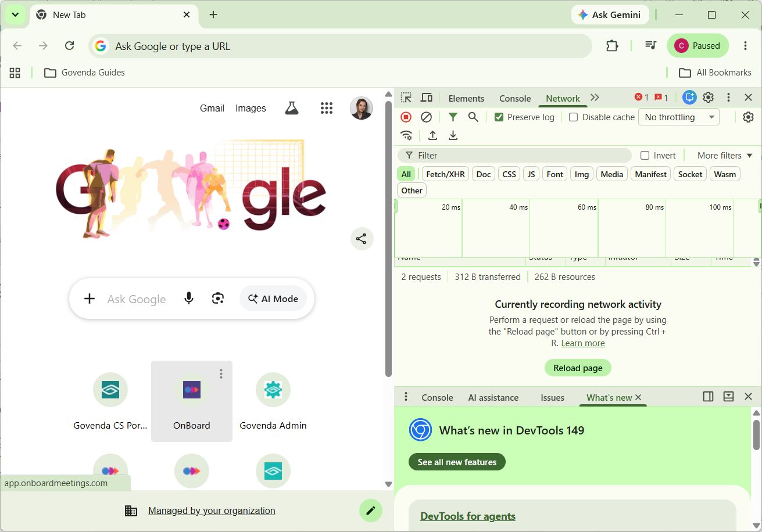Click the customize Chrome pencil icon

click(x=371, y=511)
